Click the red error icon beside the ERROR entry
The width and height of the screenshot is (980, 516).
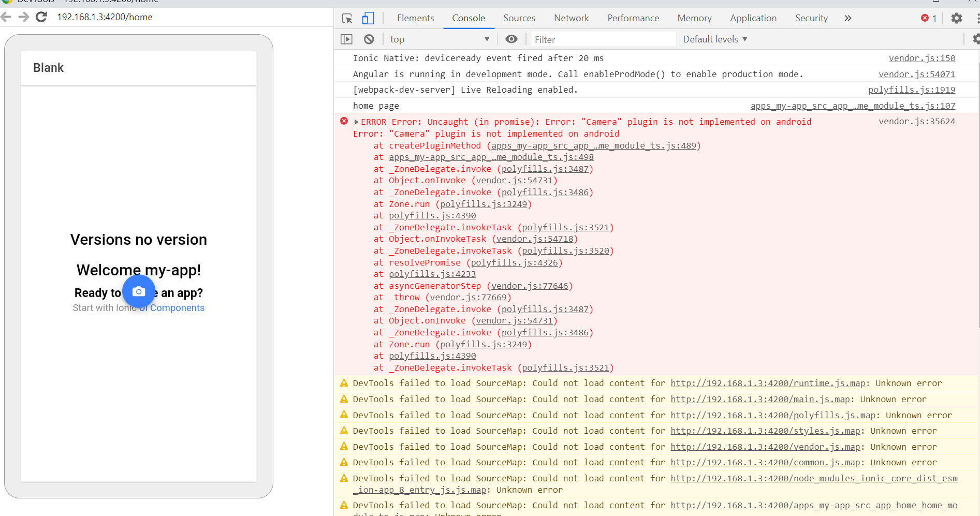(344, 121)
